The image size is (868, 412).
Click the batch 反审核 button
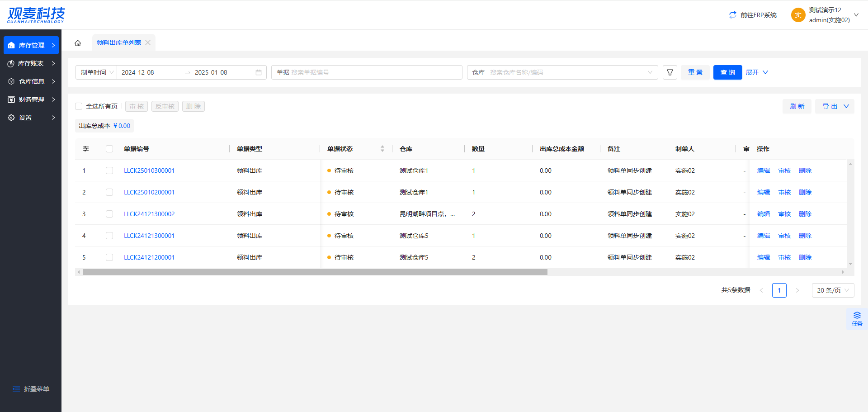(165, 106)
